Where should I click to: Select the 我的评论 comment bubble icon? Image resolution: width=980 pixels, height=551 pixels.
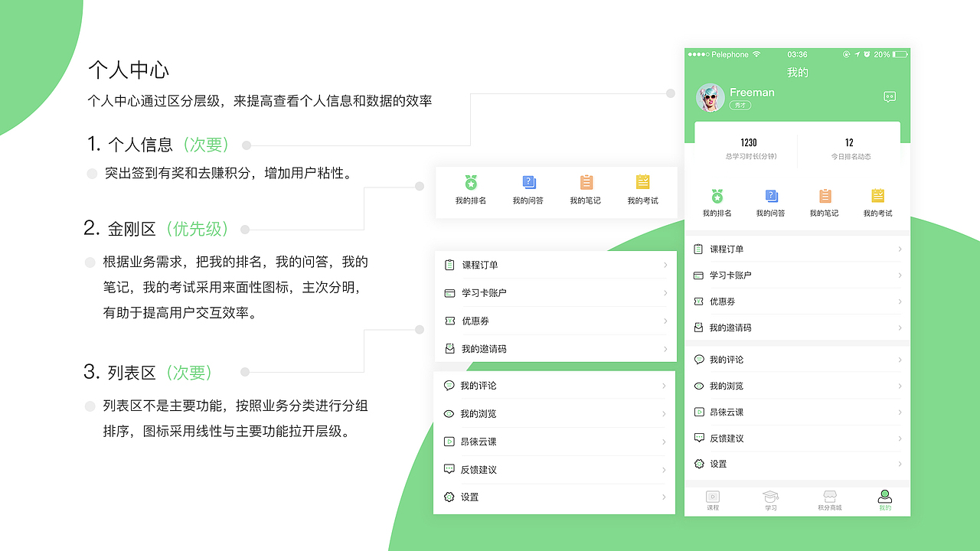pyautogui.click(x=700, y=359)
